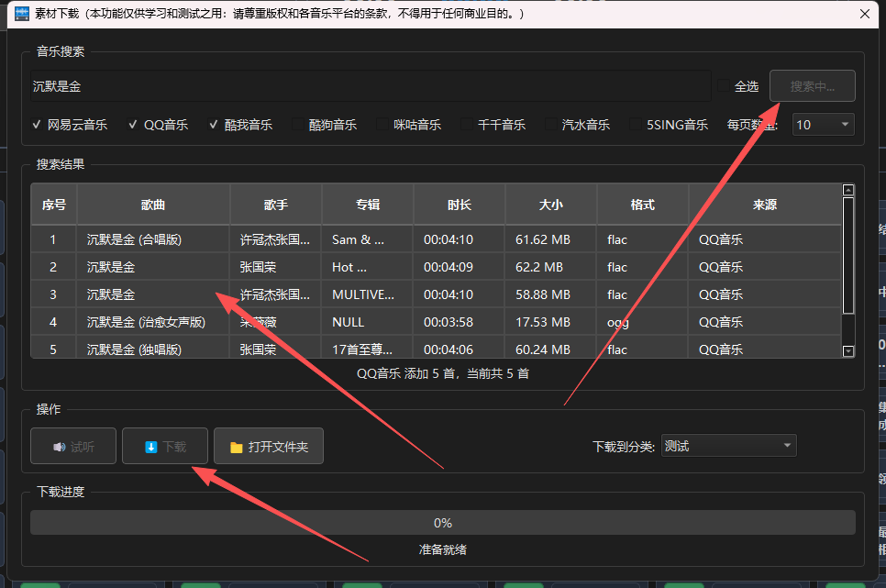Expand the 下载到分类 dropdown showing 测试
The image size is (886, 588).
(728, 446)
